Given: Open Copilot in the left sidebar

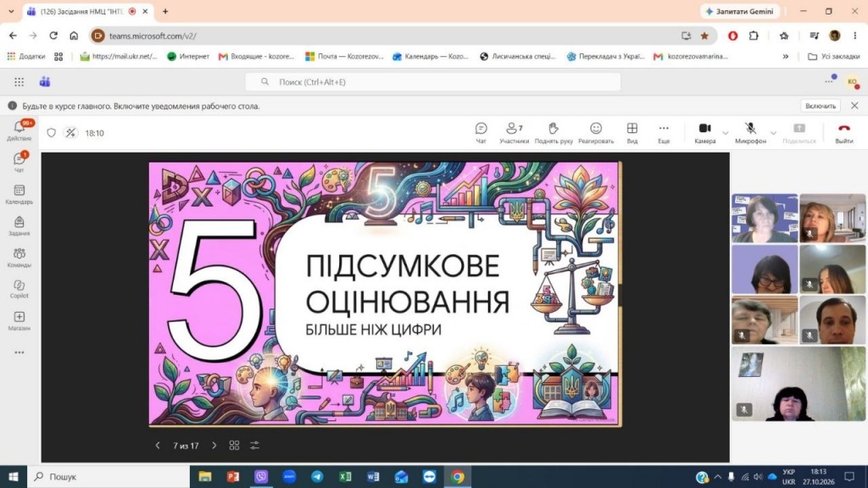Looking at the screenshot, I should coord(19,289).
